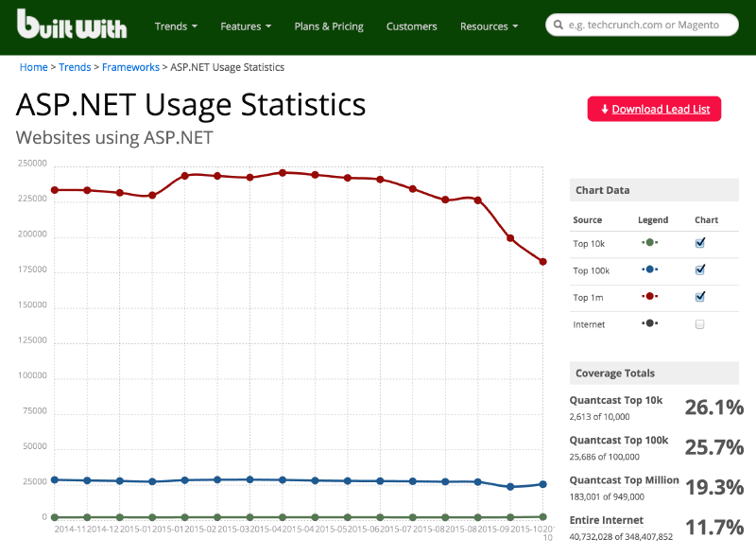756x556 pixels.
Task: Click the Download Lead List button
Action: pyautogui.click(x=654, y=109)
